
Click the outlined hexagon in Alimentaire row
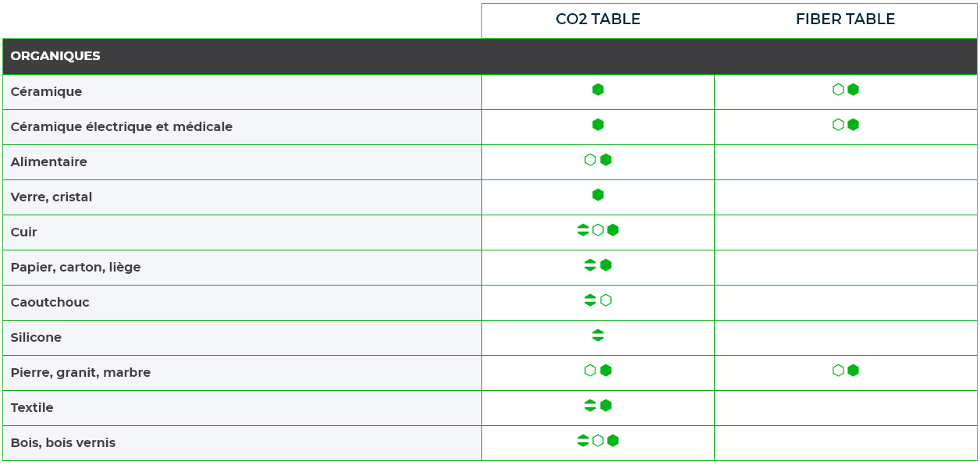coord(590,160)
